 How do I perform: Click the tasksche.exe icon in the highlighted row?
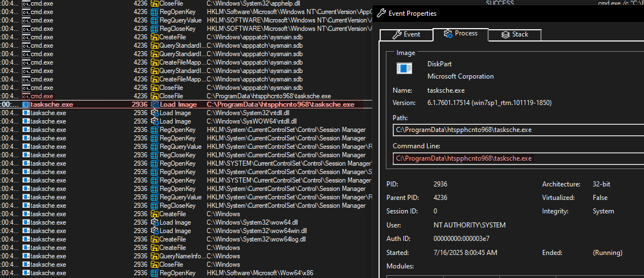(x=26, y=104)
